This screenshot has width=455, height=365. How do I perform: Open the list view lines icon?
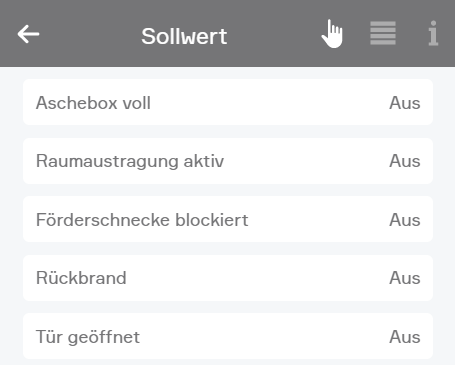coord(383,33)
